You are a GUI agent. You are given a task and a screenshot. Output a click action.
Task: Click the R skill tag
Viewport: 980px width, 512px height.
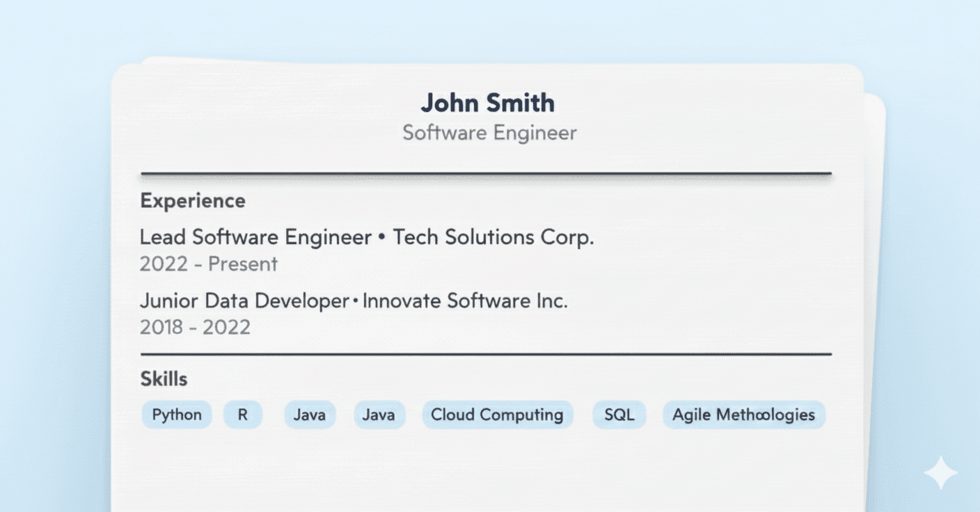click(243, 415)
